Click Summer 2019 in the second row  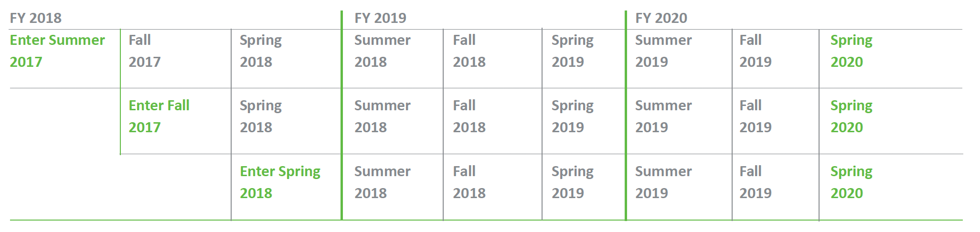tap(663, 116)
